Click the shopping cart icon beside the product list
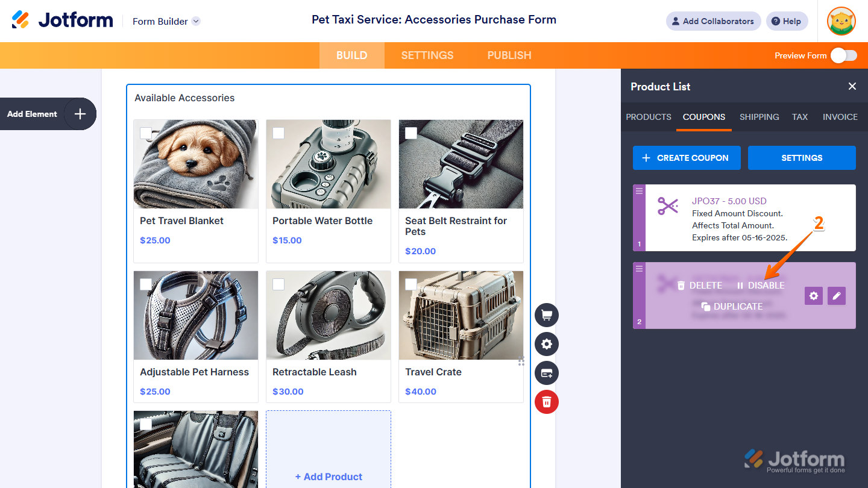Viewport: 868px width, 488px height. (x=547, y=315)
